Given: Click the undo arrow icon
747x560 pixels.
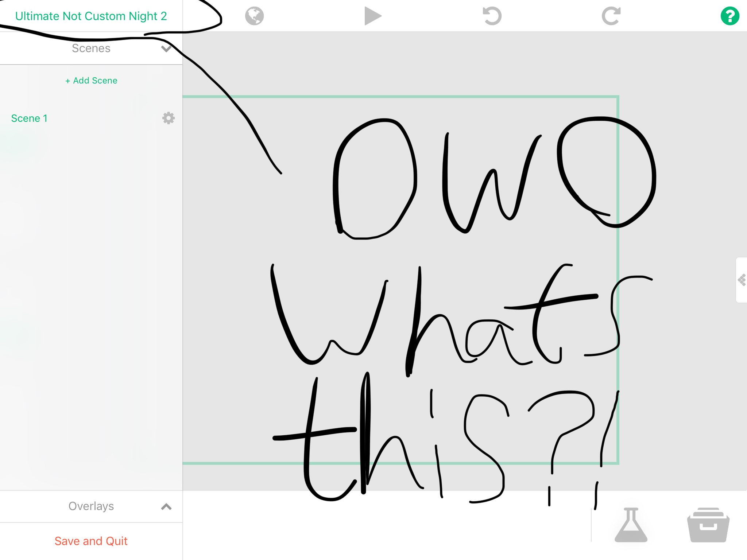Looking at the screenshot, I should [x=492, y=16].
